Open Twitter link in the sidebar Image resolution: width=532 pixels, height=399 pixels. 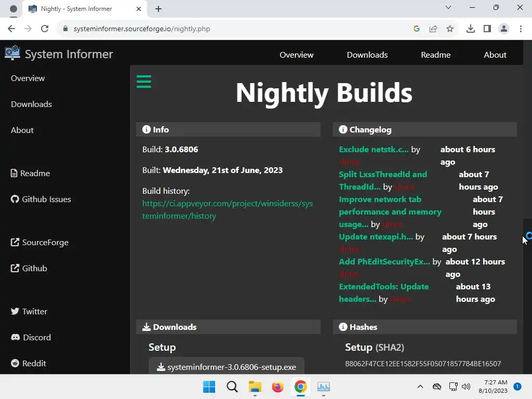pyautogui.click(x=29, y=312)
